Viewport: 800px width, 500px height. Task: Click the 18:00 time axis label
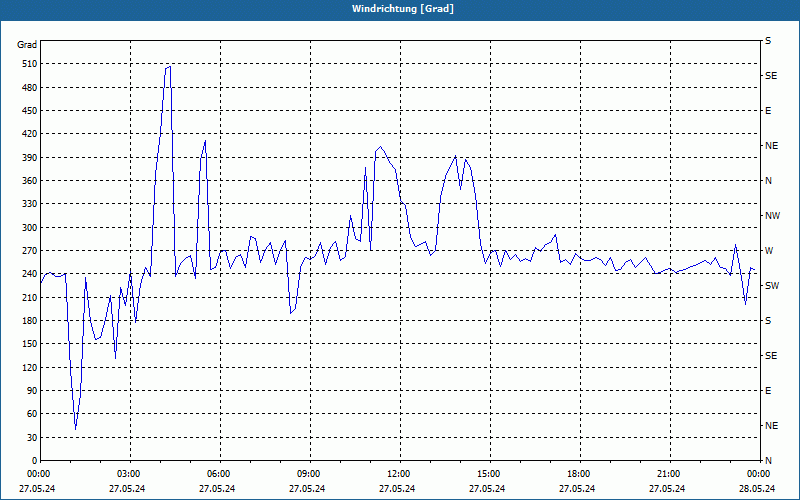click(579, 474)
